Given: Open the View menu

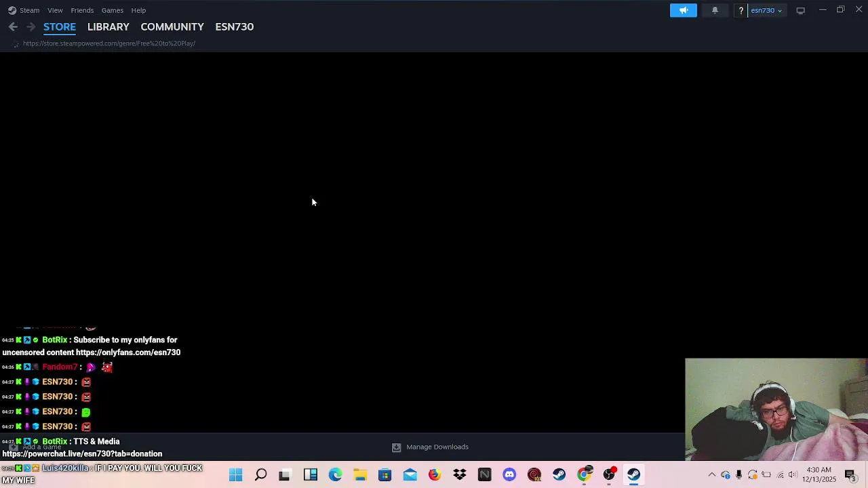Looking at the screenshot, I should pyautogui.click(x=55, y=10).
